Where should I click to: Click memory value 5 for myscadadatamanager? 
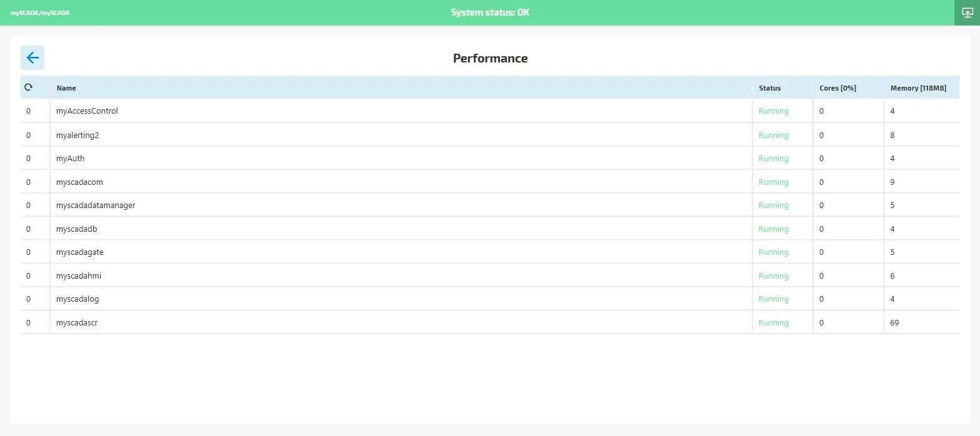tap(892, 206)
